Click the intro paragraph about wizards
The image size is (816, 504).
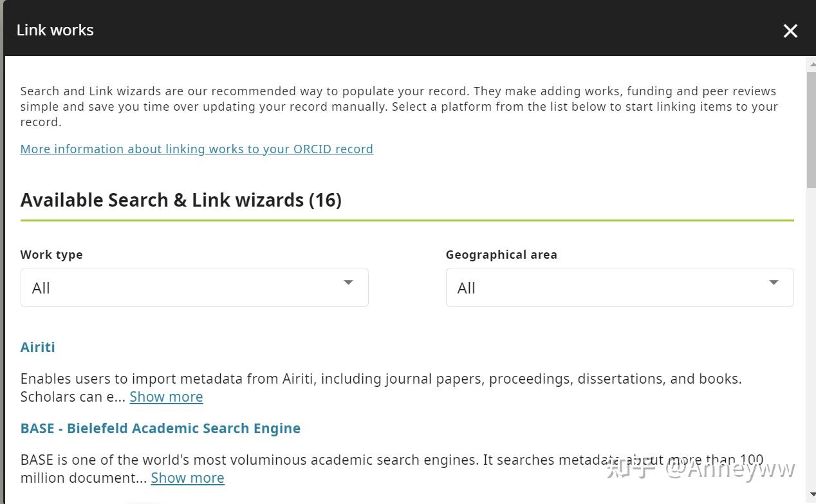click(399, 106)
